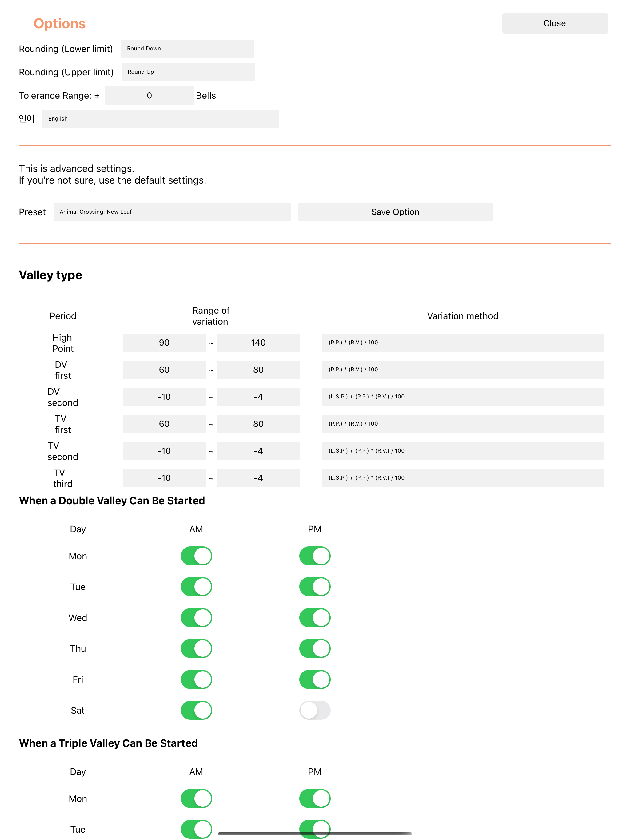The width and height of the screenshot is (630, 840).
Task: Edit the Tolerance Range Bells field
Action: pyautogui.click(x=149, y=95)
